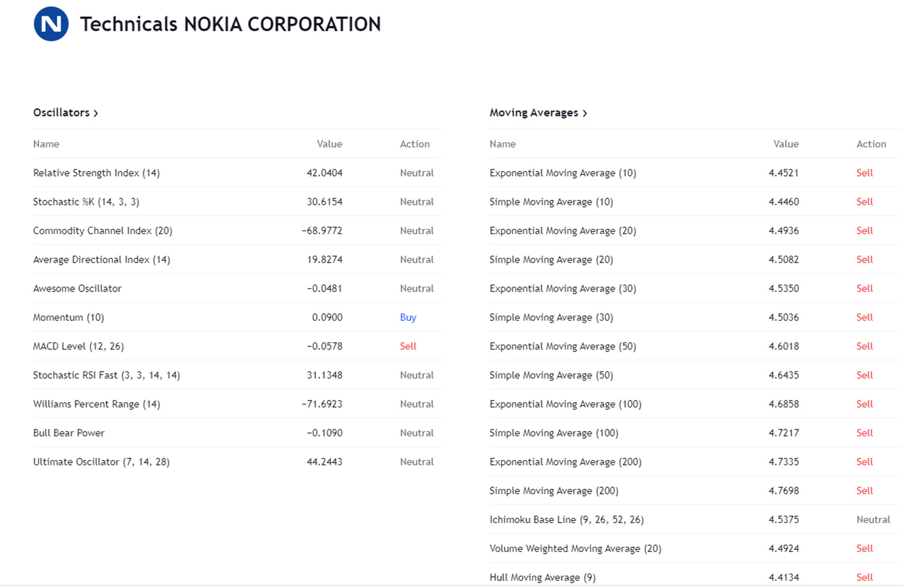Select the Relative Strength Index (14) row name
The image size is (903, 588).
tap(97, 173)
